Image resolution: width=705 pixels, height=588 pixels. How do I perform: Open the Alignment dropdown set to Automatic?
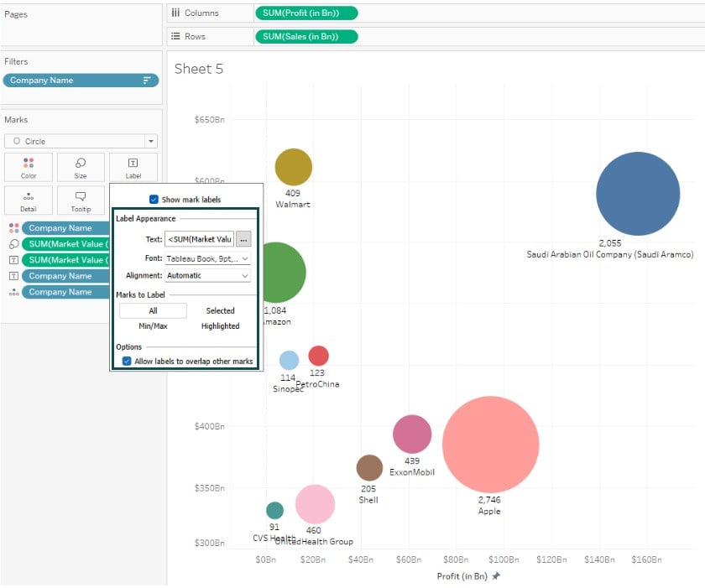coord(208,275)
